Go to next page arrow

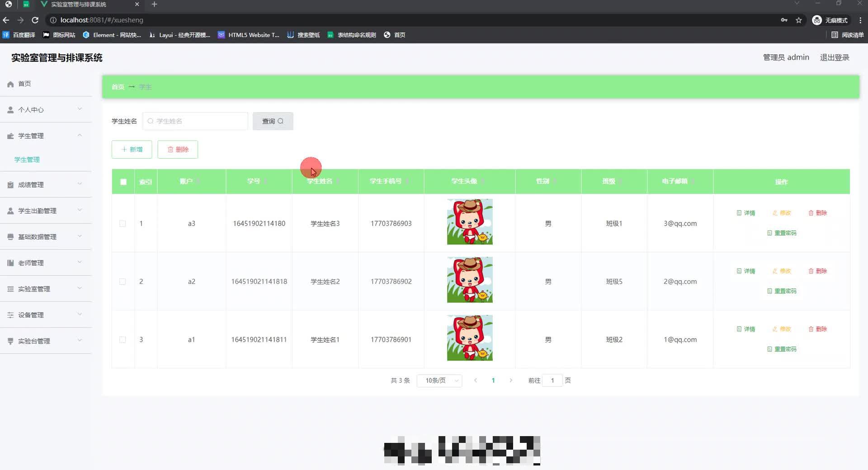point(511,381)
